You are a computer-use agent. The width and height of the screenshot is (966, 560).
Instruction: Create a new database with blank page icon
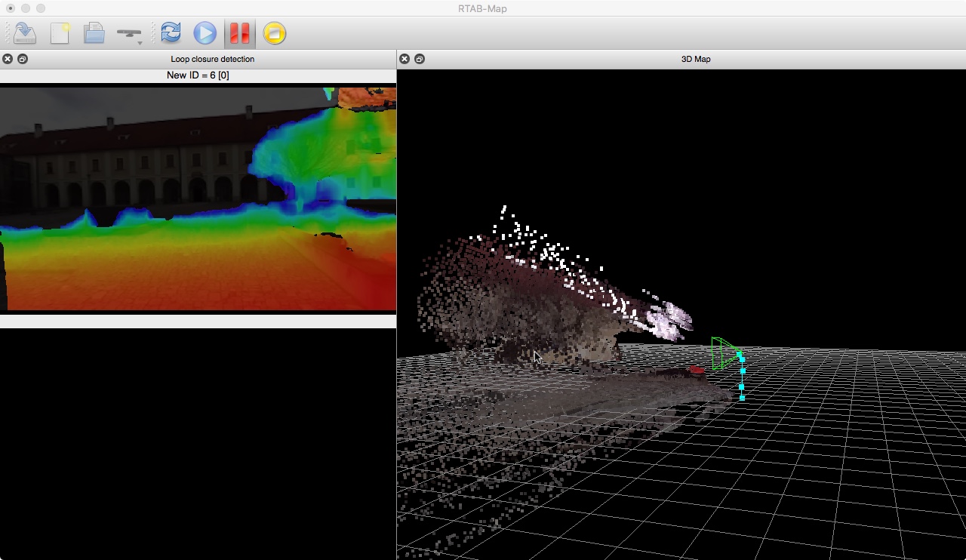[60, 33]
